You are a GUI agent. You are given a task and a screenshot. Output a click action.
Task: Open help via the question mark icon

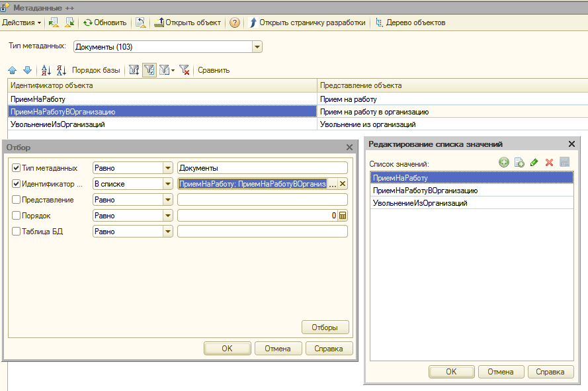(235, 22)
